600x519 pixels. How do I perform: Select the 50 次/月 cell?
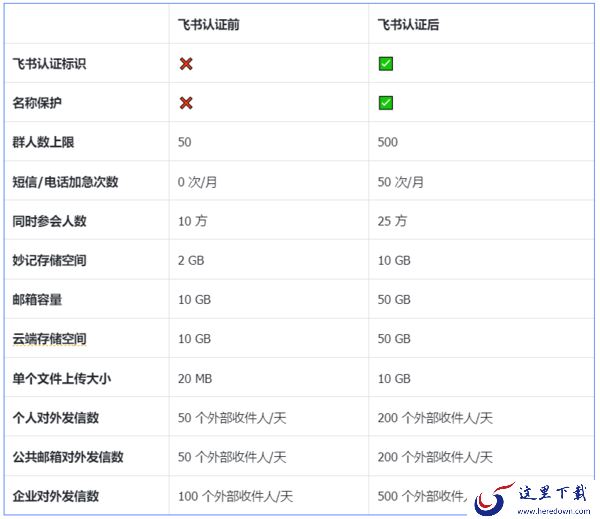401,182
